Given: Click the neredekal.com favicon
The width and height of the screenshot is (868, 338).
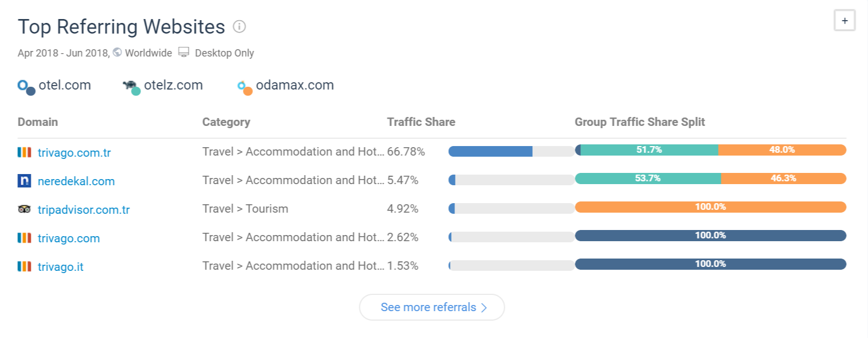Looking at the screenshot, I should pyautogui.click(x=24, y=181).
